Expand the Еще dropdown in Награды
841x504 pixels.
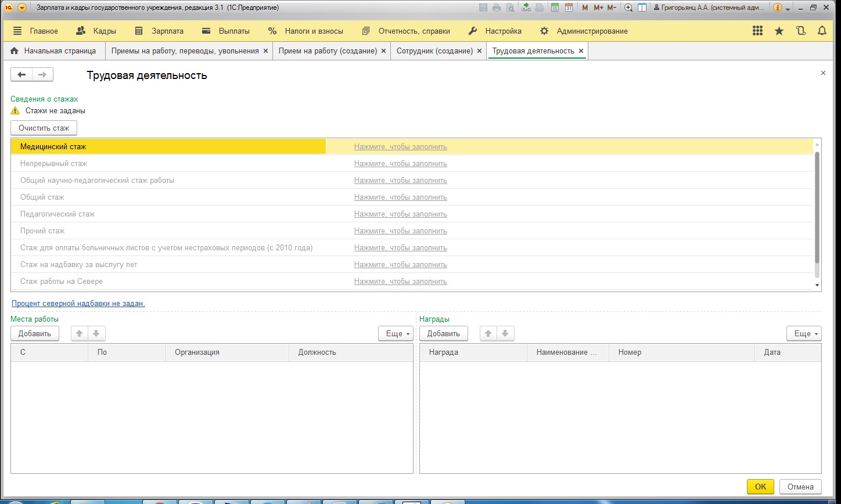pyautogui.click(x=804, y=333)
